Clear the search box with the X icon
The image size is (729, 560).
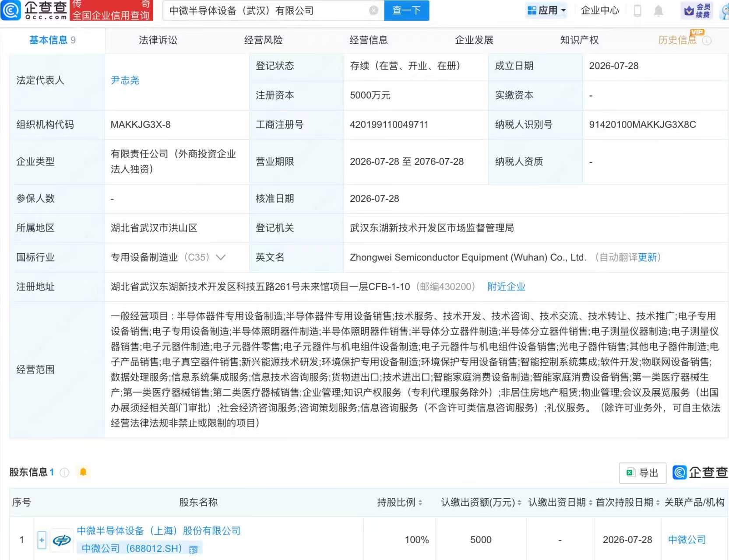pos(374,10)
